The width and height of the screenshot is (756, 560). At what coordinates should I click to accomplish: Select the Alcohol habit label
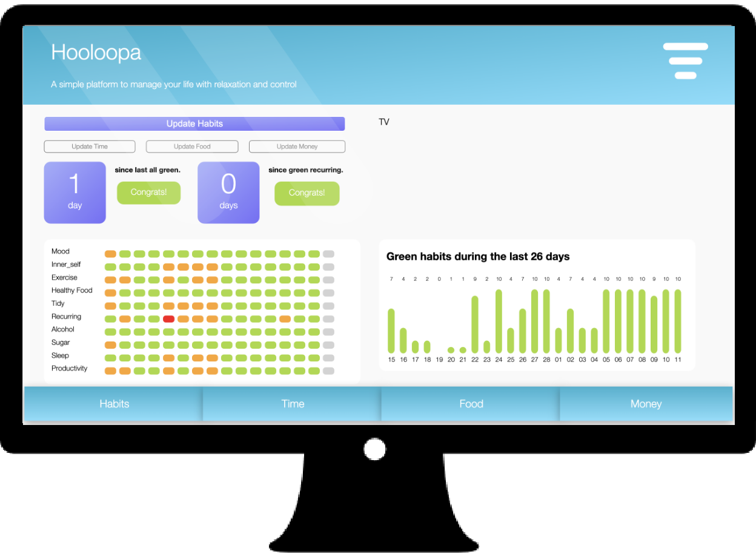click(x=63, y=329)
